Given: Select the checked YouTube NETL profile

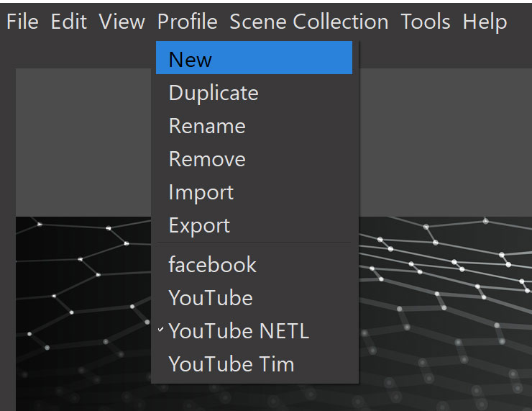Looking at the screenshot, I should [x=239, y=331].
